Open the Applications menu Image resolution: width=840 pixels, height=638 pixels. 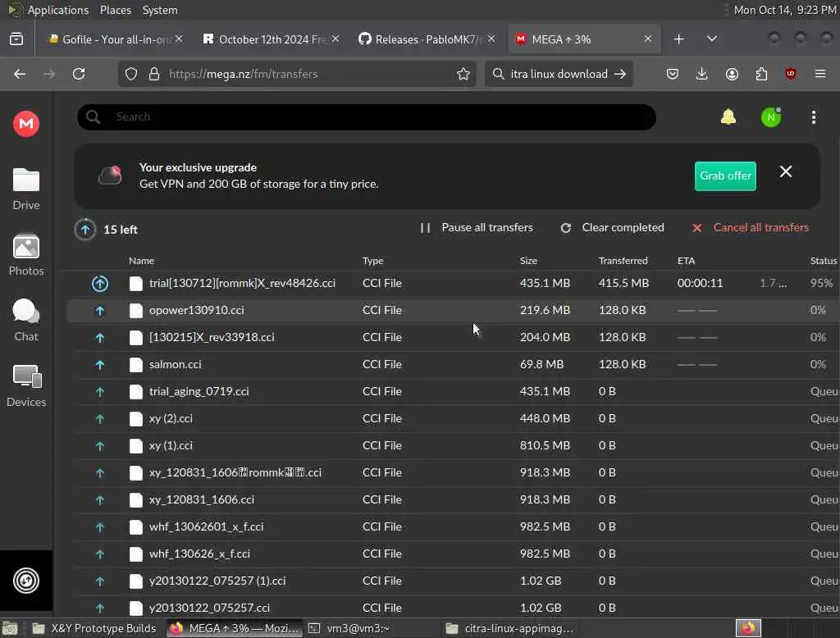[58, 10]
